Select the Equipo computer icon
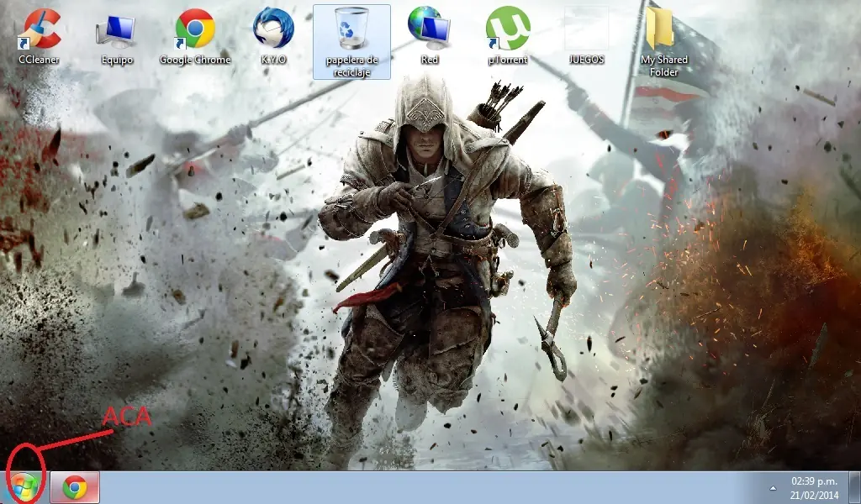 (x=116, y=30)
